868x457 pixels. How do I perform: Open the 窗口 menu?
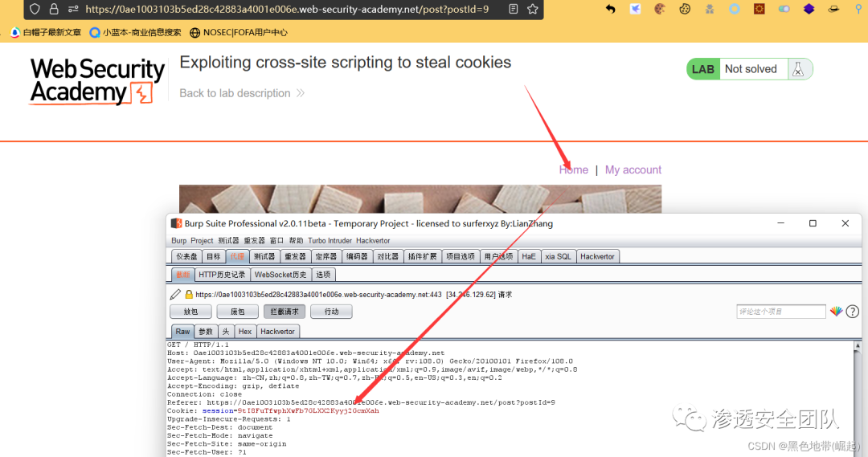pyautogui.click(x=276, y=241)
